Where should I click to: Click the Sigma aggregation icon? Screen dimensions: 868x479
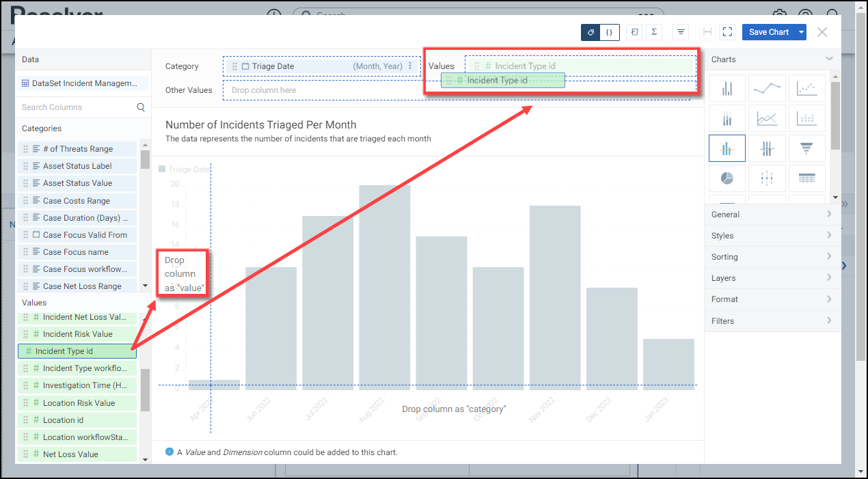coord(654,32)
